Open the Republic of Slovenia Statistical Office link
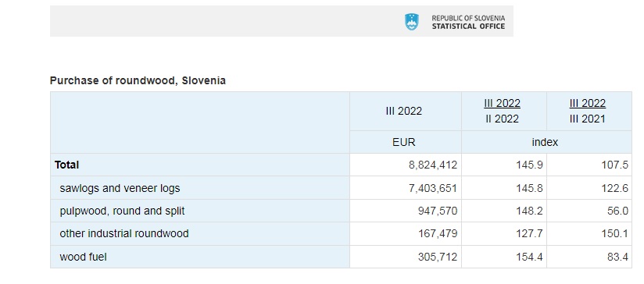644x284 pixels. click(x=468, y=22)
